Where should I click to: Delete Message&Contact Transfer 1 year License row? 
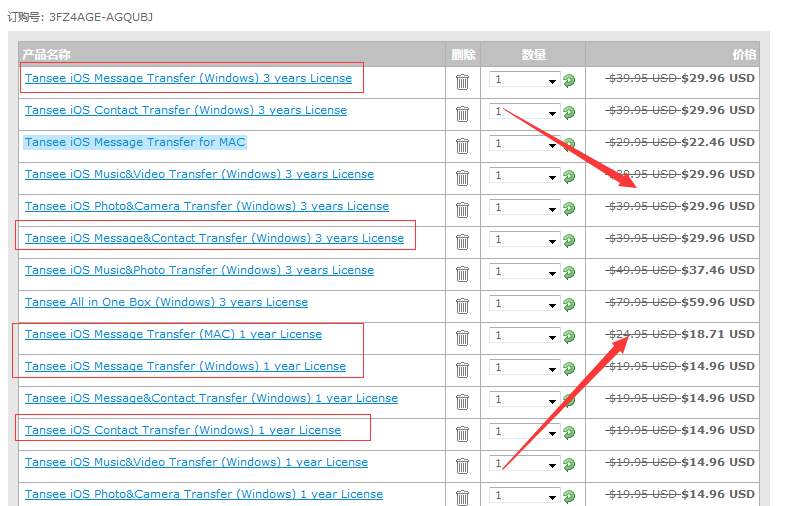pyautogui.click(x=462, y=402)
